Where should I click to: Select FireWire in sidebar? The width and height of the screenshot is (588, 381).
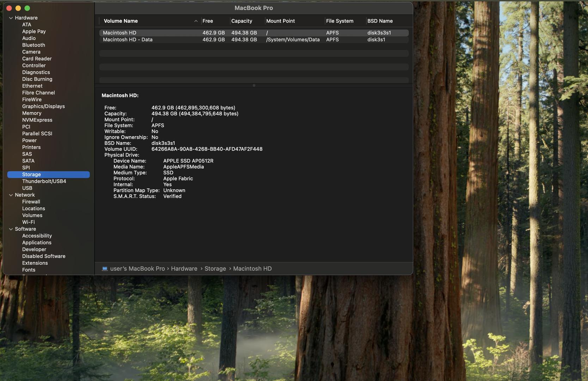pos(32,99)
